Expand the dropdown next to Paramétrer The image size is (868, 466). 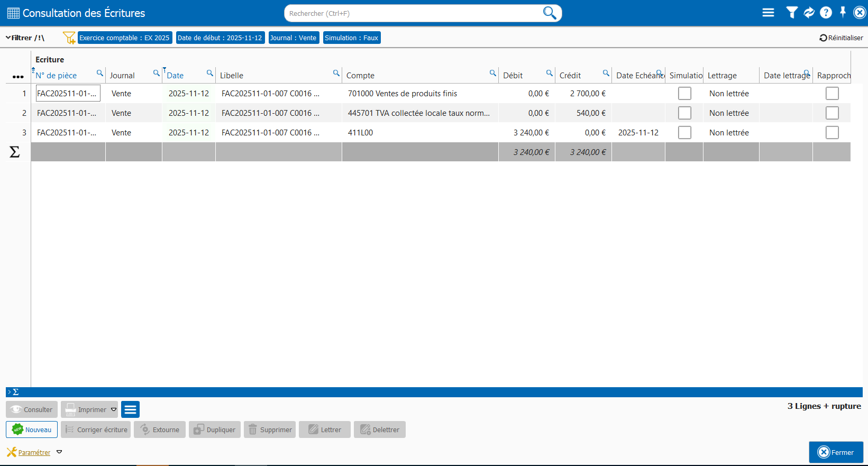[59, 452]
